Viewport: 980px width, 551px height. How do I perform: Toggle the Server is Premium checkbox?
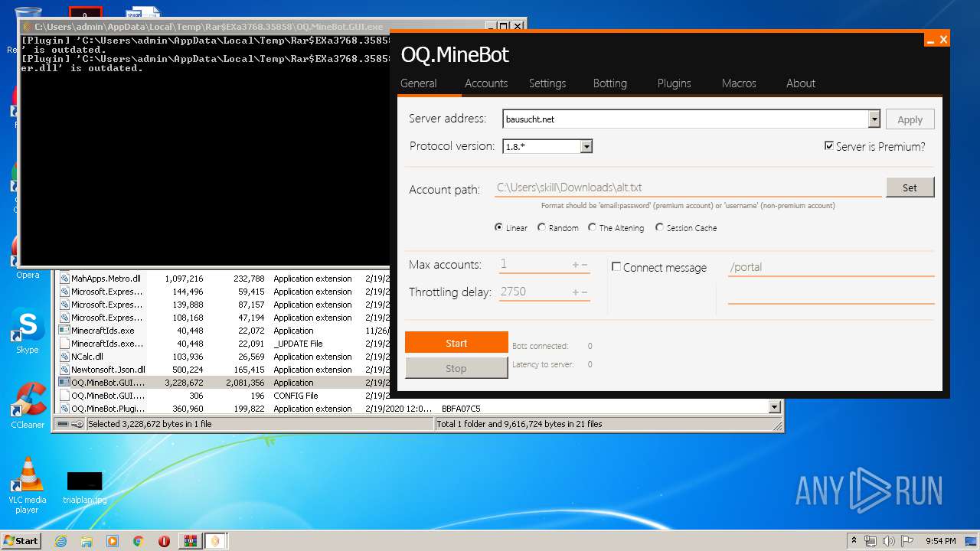coord(829,145)
